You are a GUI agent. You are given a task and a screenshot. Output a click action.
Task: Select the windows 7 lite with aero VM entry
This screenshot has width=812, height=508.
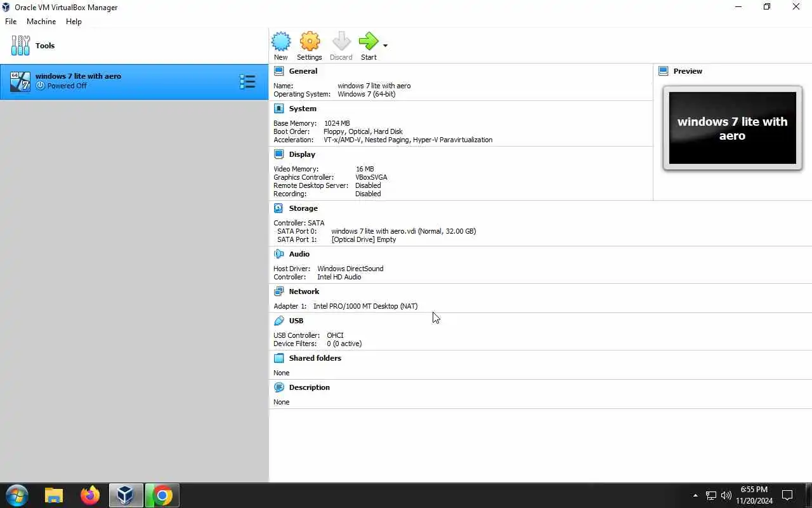[x=134, y=81]
